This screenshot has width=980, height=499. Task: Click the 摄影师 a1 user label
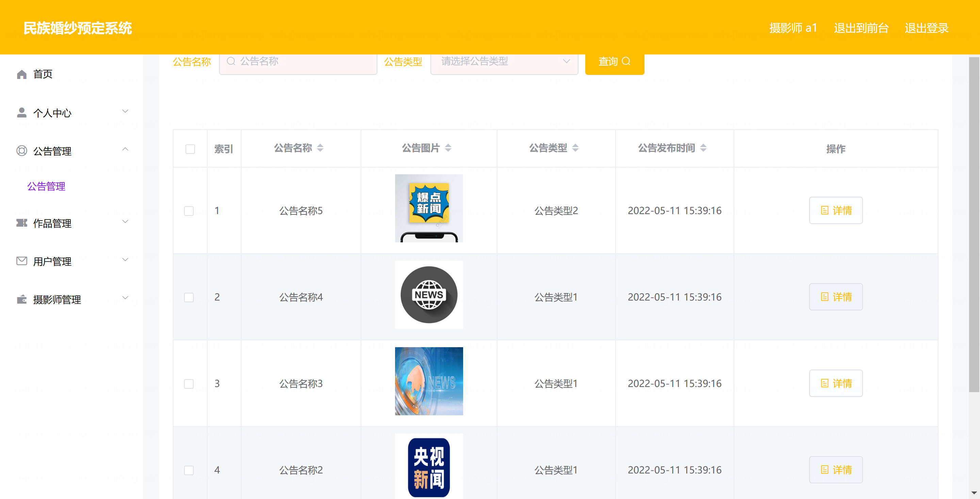(793, 28)
